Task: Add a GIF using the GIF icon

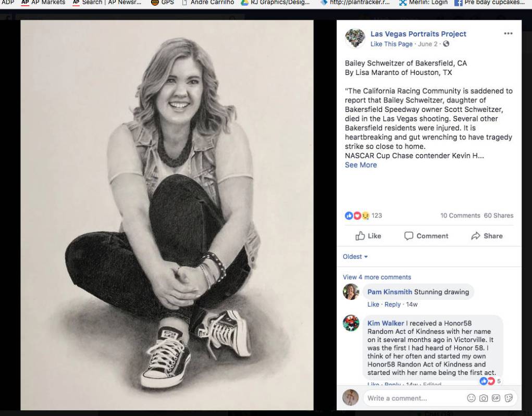Action: coord(496,398)
